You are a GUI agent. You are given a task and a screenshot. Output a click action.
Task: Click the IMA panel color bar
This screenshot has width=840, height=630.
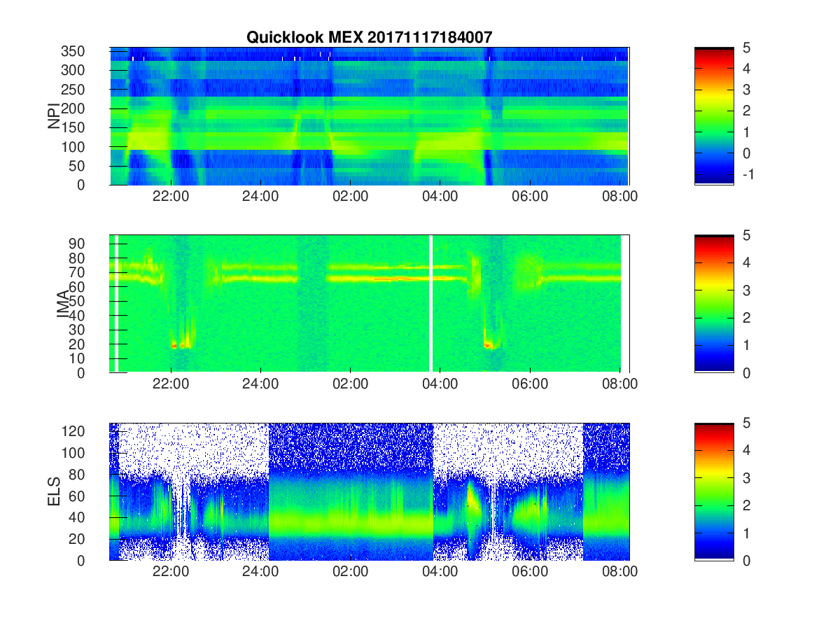tap(714, 304)
